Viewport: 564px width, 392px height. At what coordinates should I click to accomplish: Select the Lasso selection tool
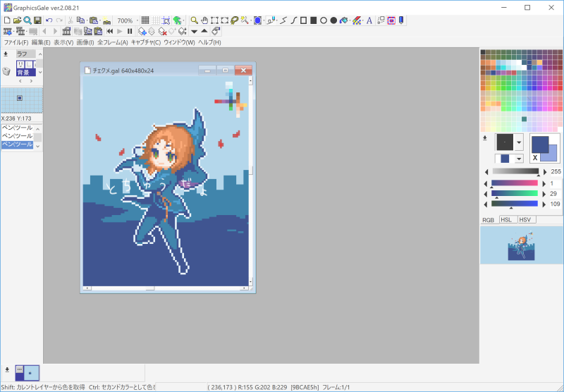click(234, 20)
